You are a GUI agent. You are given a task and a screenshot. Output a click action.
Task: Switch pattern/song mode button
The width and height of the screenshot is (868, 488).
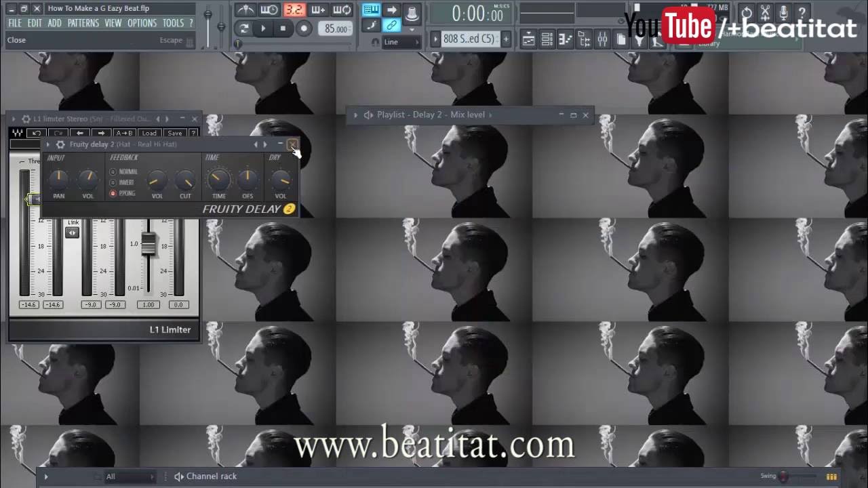(244, 28)
